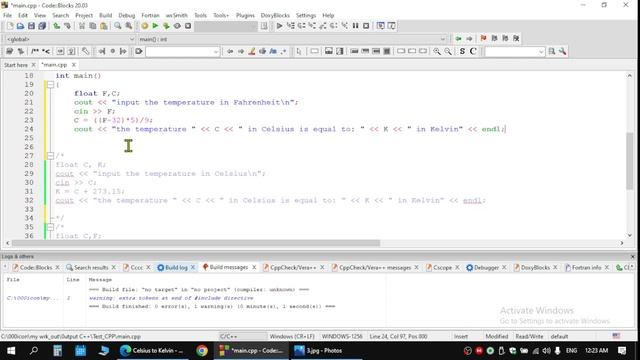
Task: Highlight occurrences with the red marker pen icon
Action: tap(252, 51)
